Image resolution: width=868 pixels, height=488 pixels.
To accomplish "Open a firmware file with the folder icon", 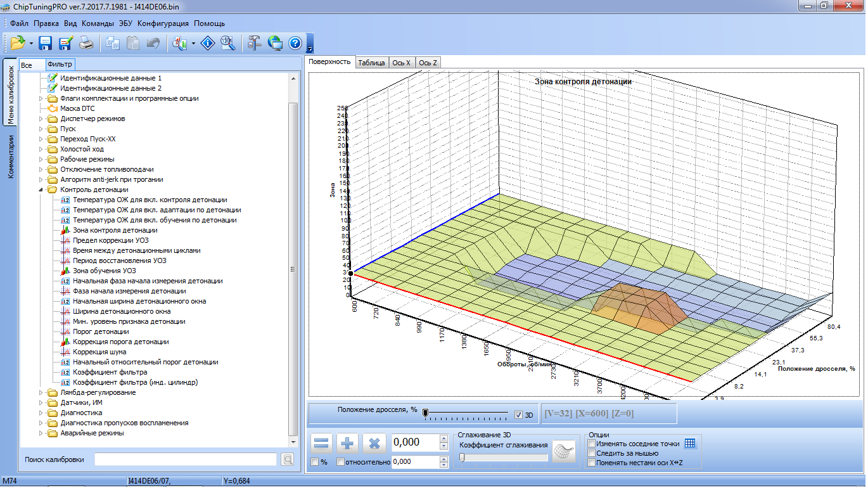I will pos(18,43).
